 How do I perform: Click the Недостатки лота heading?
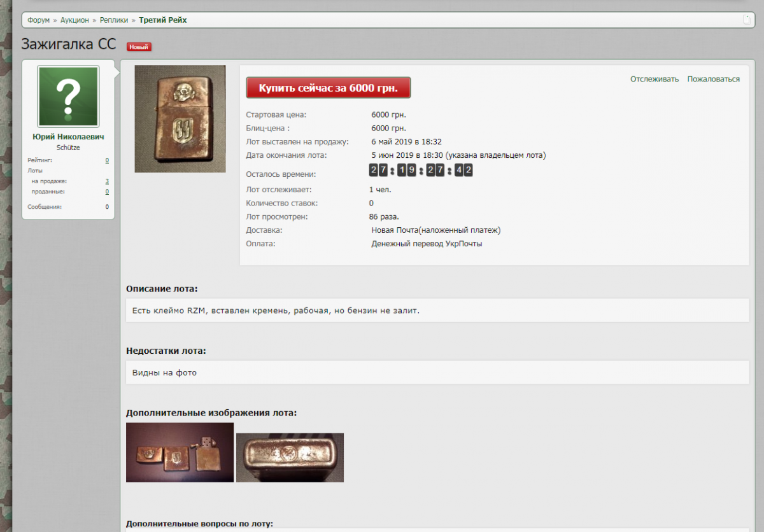tap(166, 351)
